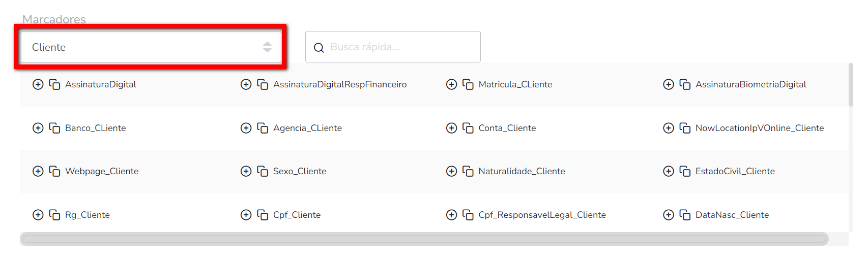Add the Matricula_CLiente marker

pos(451,84)
